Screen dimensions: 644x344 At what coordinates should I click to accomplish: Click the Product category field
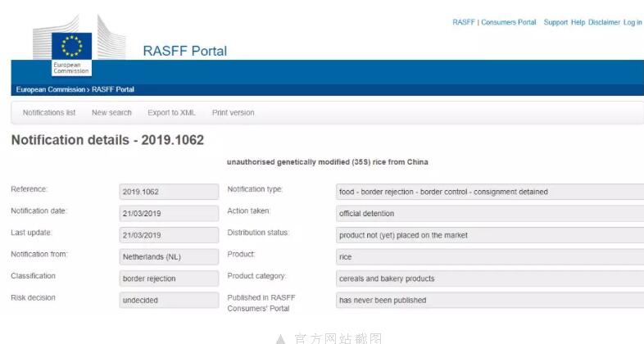pyautogui.click(x=490, y=278)
